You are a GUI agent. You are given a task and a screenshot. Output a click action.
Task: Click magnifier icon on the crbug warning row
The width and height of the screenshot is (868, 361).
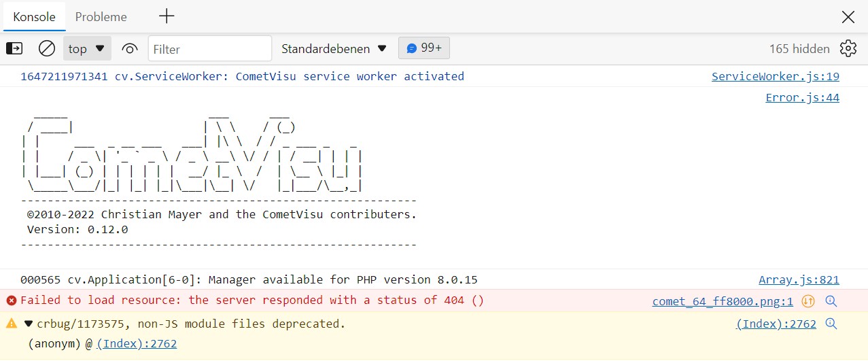click(831, 324)
